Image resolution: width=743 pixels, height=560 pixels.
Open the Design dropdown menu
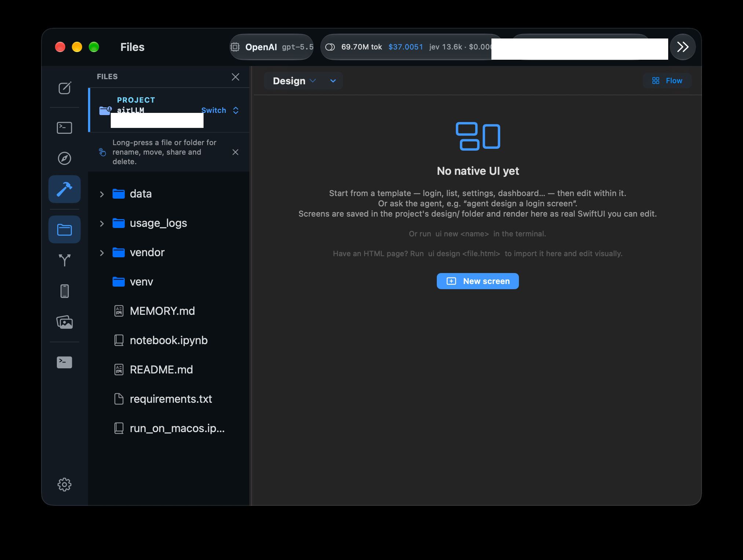tap(294, 81)
